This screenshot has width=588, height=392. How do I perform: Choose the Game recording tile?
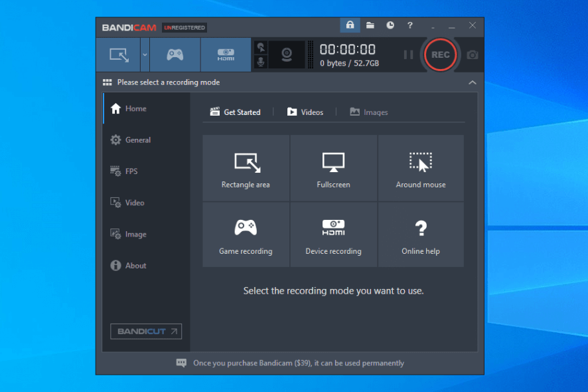click(246, 235)
